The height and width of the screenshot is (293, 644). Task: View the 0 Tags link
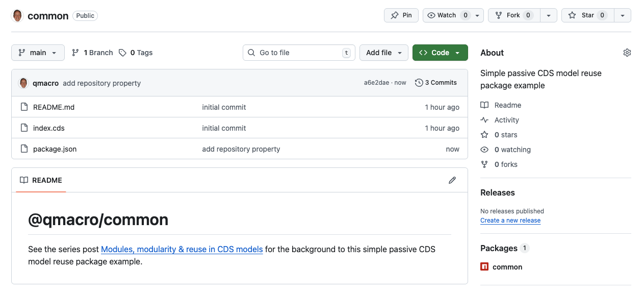pos(136,53)
